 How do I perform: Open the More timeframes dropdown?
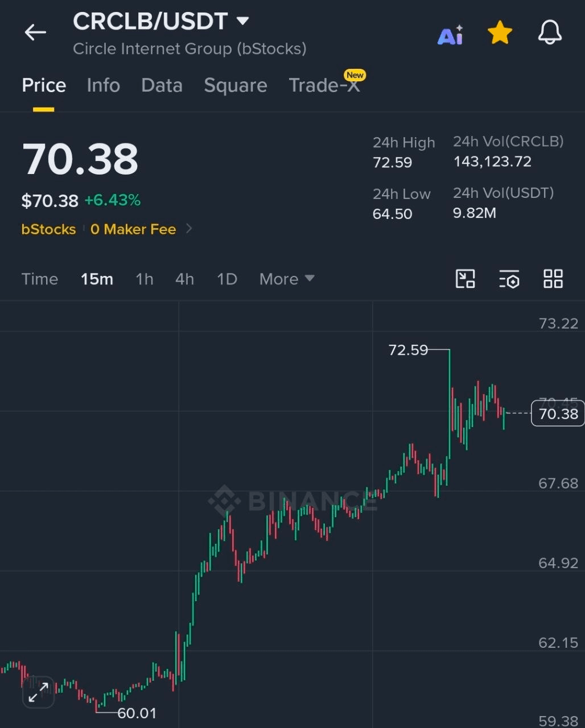(x=287, y=279)
